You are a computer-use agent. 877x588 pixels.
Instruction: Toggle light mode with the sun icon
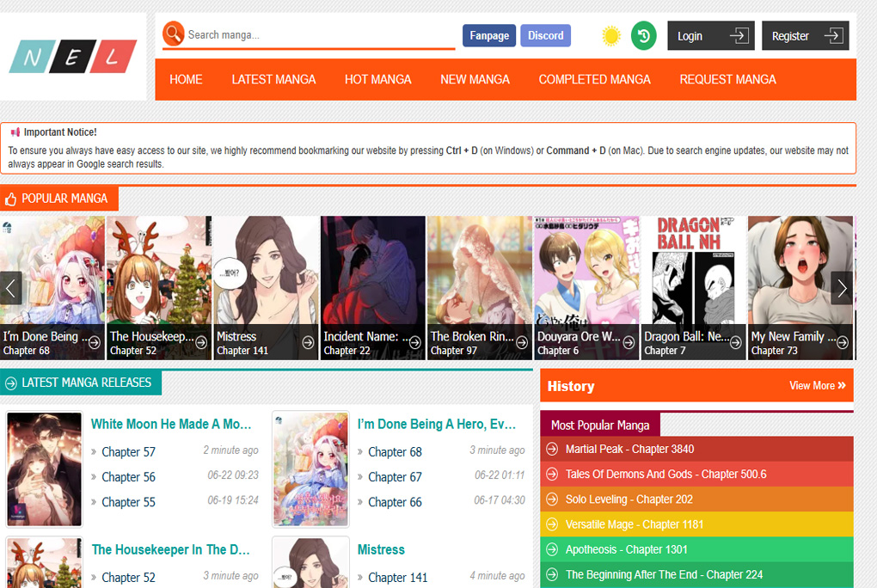point(611,36)
